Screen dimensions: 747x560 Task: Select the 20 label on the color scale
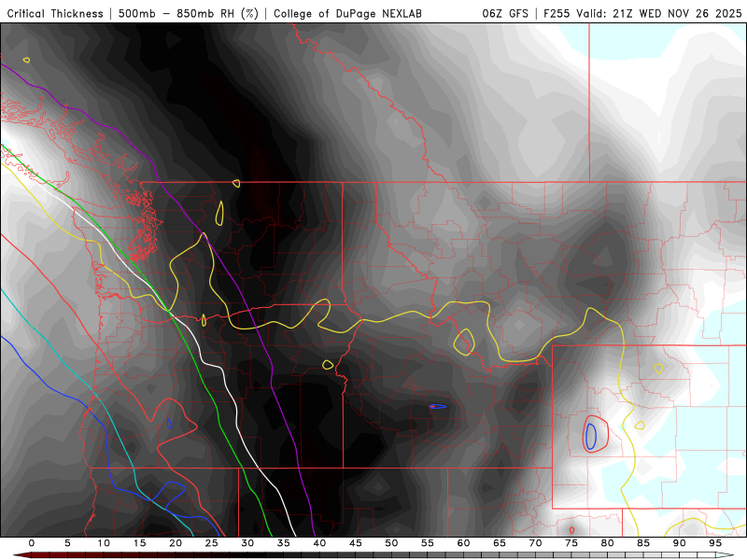176,543
